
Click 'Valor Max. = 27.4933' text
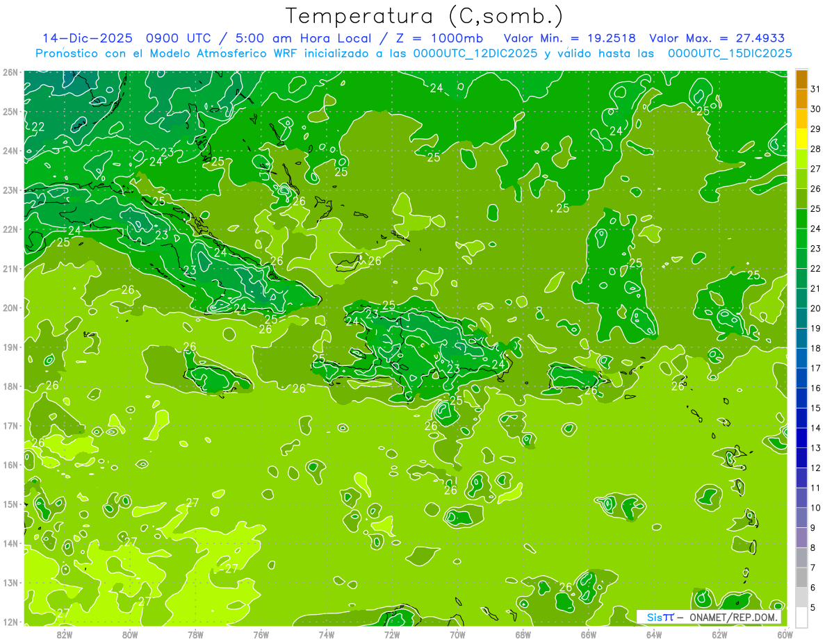[717, 38]
